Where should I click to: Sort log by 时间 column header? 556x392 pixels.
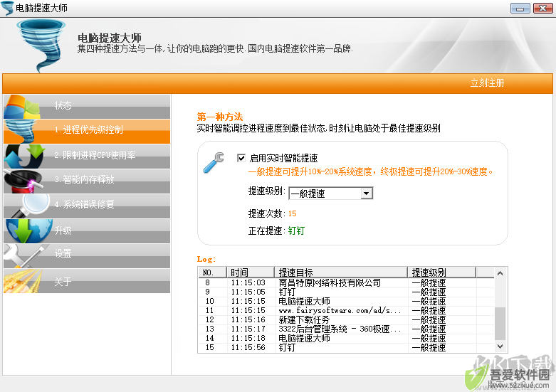[251, 272]
